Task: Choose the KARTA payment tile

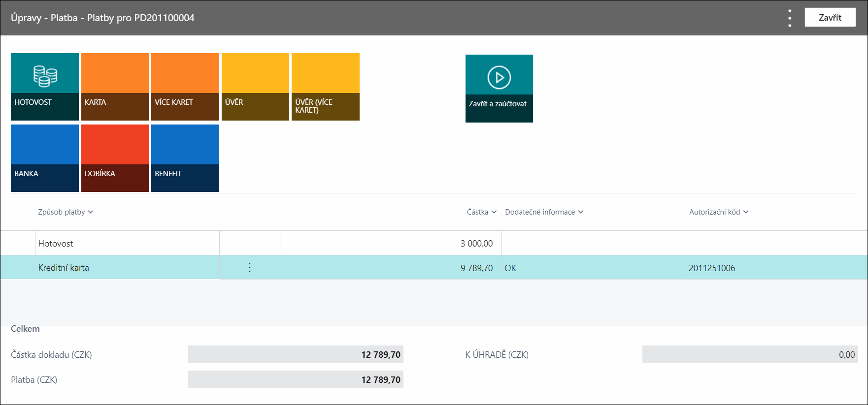Action: click(x=115, y=87)
